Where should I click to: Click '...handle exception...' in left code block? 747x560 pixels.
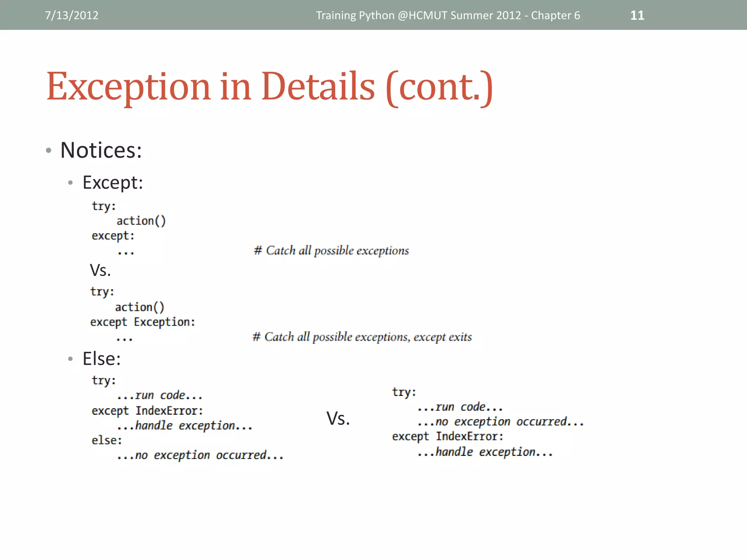coord(185,425)
